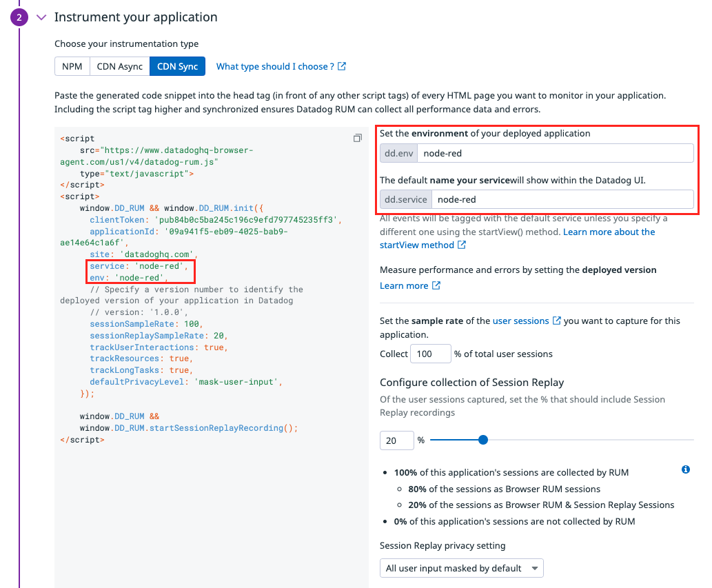Click the dd.service label prefix
712x588 pixels.
pos(406,199)
